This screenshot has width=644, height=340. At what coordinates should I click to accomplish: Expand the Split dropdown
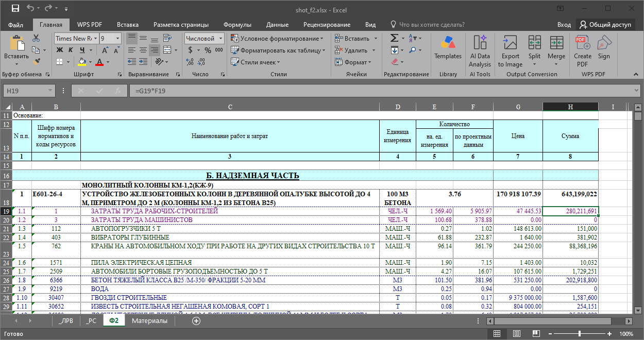click(534, 65)
